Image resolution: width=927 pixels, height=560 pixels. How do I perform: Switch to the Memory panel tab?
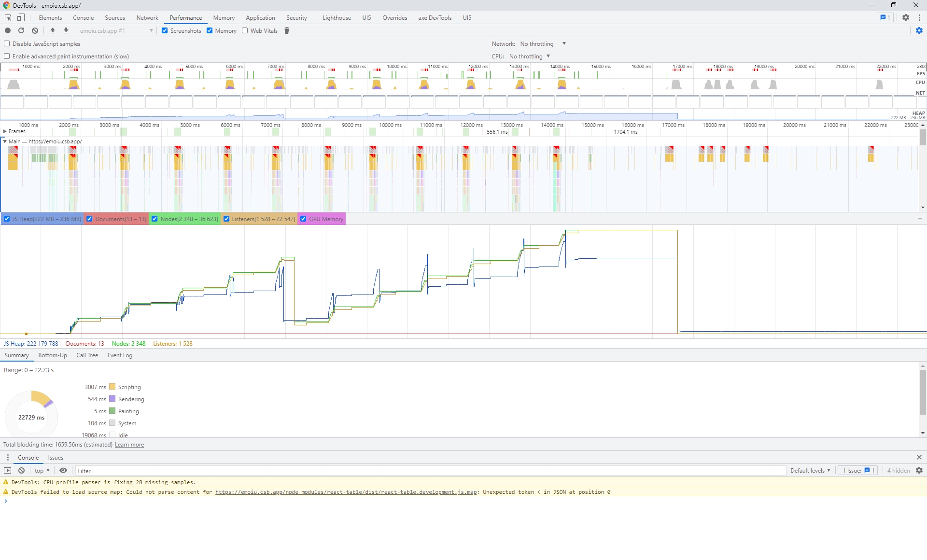pos(224,17)
